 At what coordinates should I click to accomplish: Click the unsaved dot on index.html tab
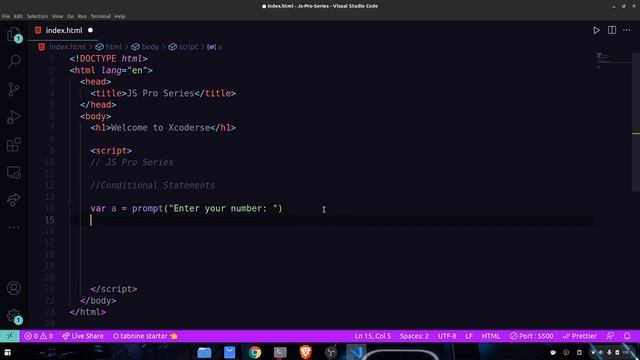click(x=90, y=30)
